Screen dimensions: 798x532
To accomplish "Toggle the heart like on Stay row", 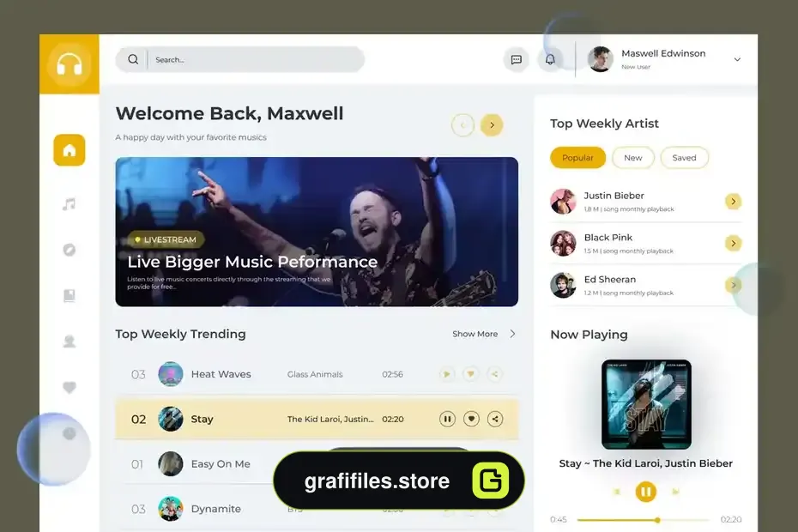I will click(471, 419).
